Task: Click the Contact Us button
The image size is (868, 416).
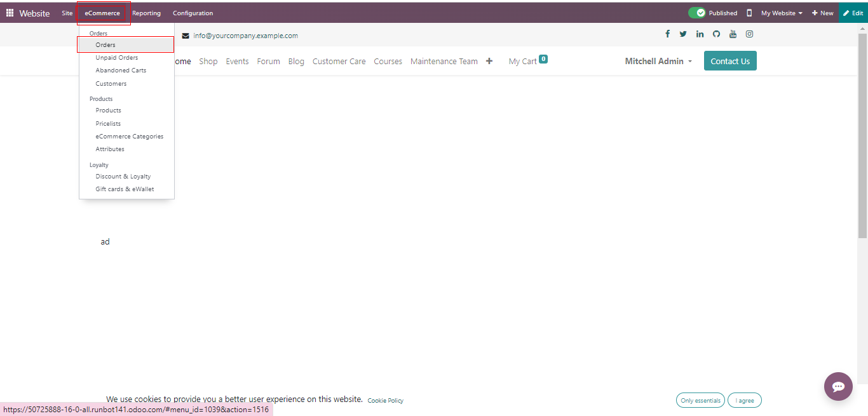Action: (x=730, y=61)
